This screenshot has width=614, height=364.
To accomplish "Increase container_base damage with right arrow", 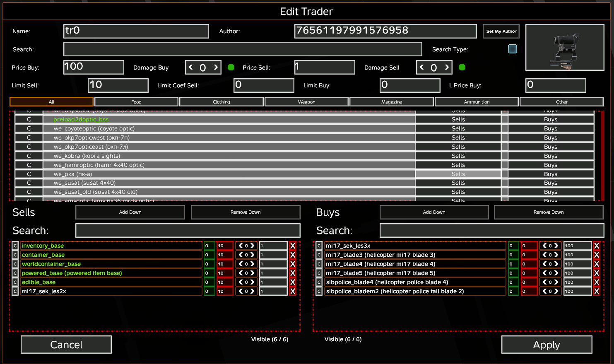I will coord(252,255).
